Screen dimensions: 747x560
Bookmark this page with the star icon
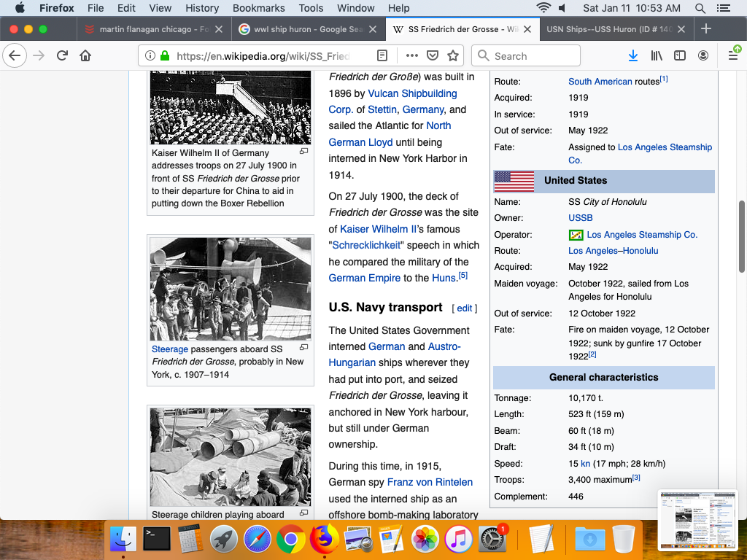tap(453, 55)
